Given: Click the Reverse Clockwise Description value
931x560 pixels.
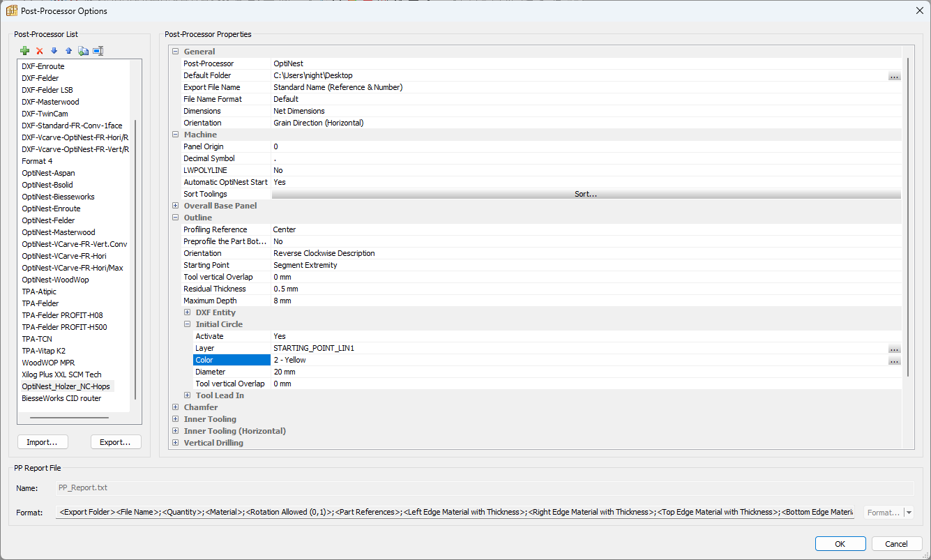Looking at the screenshot, I should pyautogui.click(x=324, y=253).
